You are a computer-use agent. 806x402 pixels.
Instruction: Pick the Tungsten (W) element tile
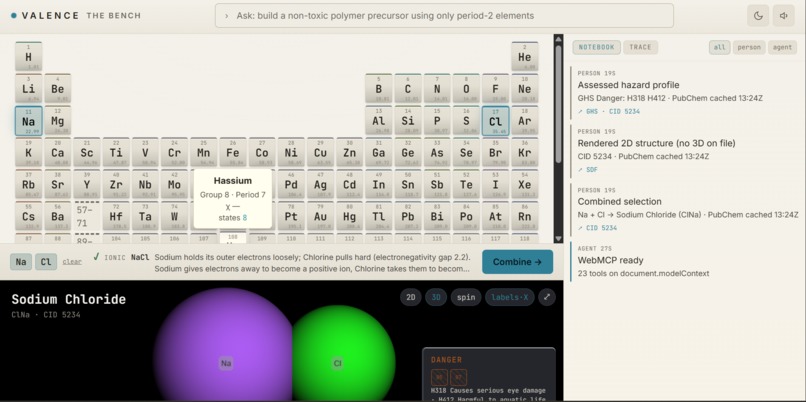174,216
